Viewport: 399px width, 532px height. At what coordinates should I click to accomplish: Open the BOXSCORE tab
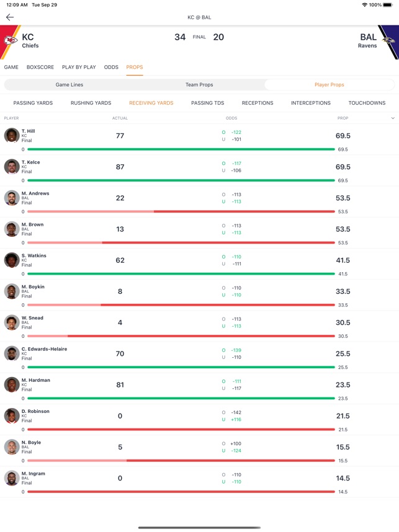coord(40,67)
